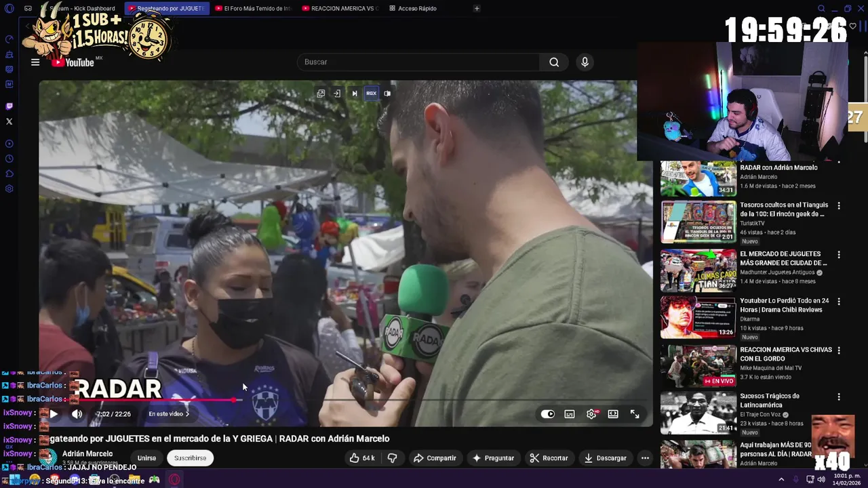Toggle the RGX video enhancement button

coord(371,94)
